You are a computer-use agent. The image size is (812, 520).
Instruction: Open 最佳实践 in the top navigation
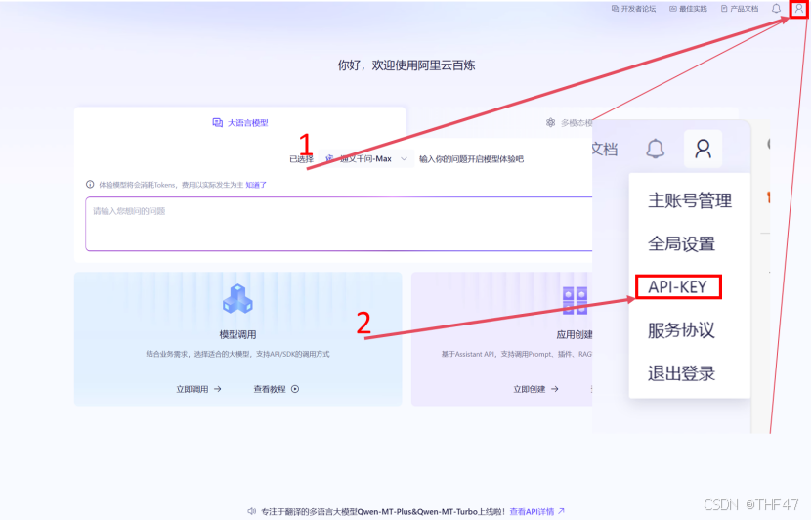pos(688,9)
